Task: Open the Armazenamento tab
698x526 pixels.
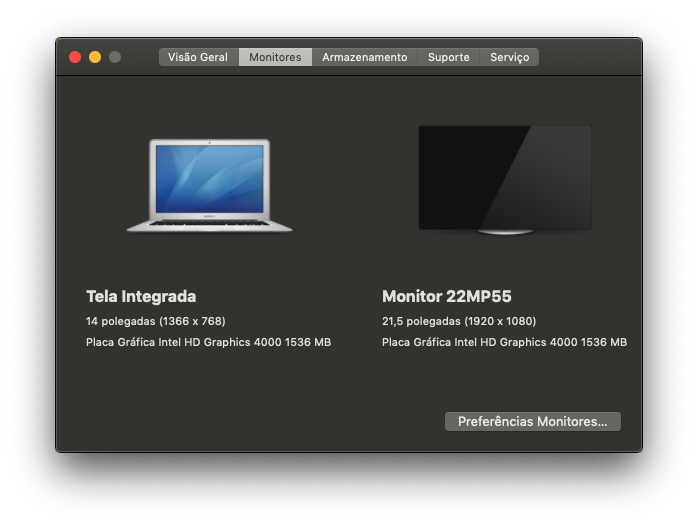Action: click(365, 57)
